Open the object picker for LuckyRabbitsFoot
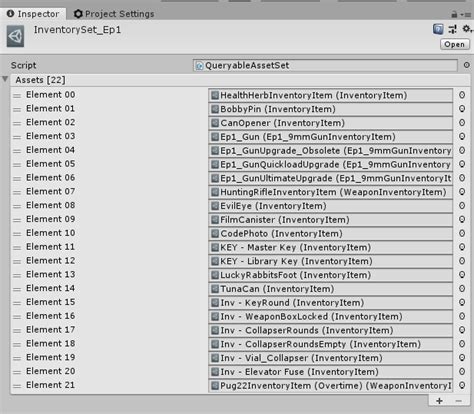This screenshot has width=474, height=414. pyautogui.click(x=462, y=275)
